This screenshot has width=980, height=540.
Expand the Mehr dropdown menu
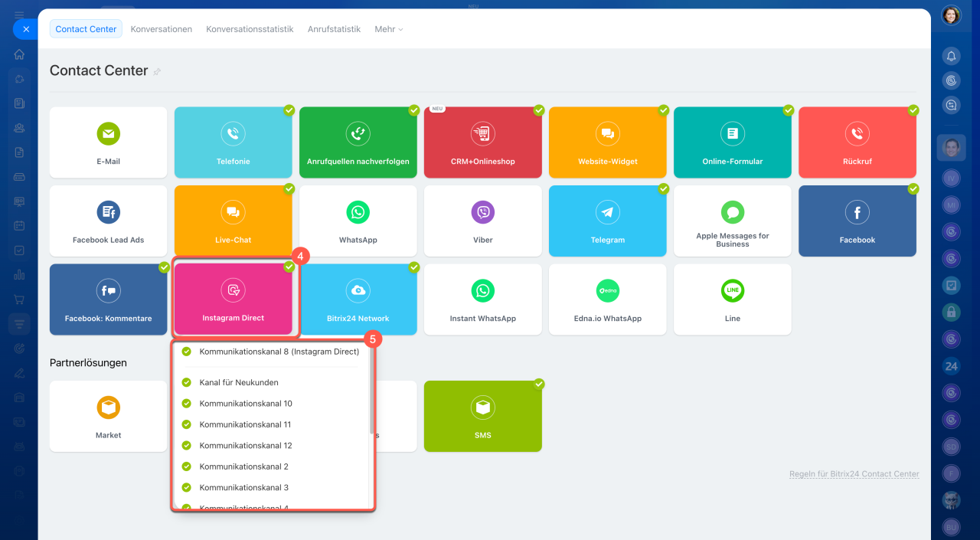[388, 29]
